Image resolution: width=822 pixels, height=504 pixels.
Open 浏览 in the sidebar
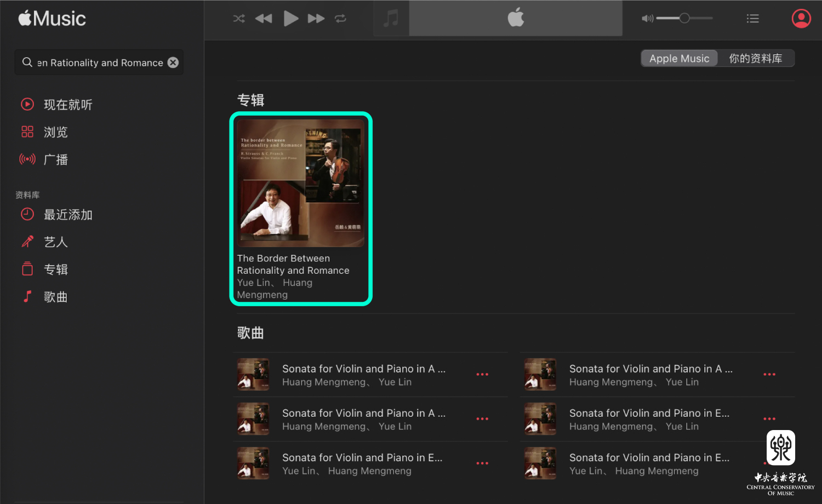(x=55, y=132)
